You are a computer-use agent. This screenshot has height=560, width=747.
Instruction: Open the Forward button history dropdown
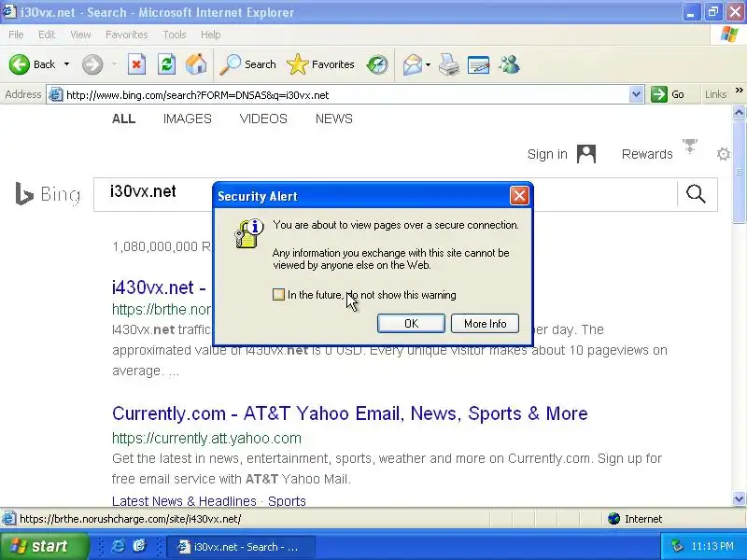[114, 64]
